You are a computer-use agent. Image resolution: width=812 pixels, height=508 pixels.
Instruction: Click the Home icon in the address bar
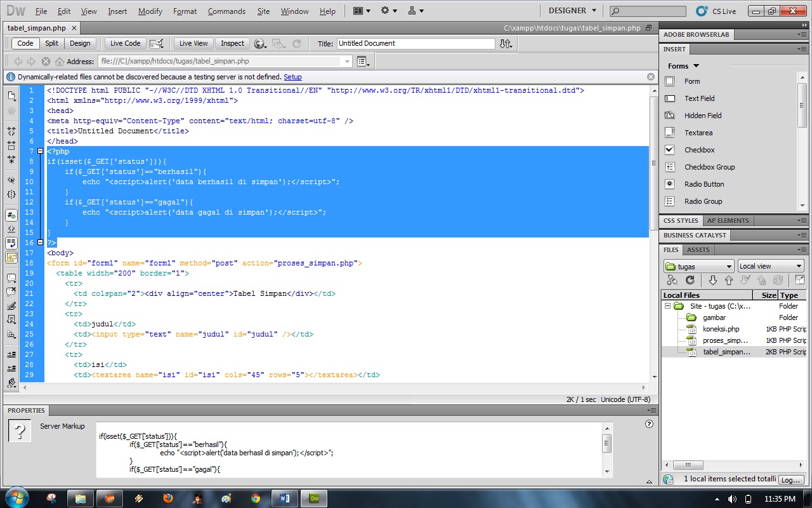coord(60,62)
